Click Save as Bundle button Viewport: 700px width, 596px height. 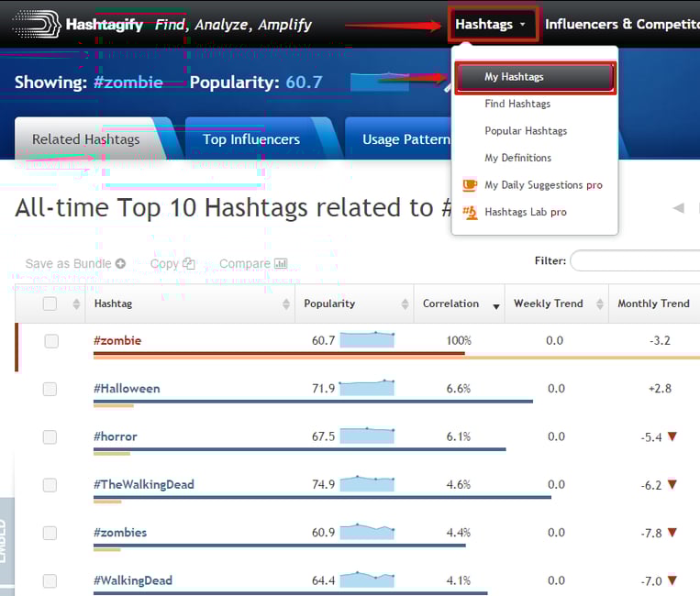75,264
